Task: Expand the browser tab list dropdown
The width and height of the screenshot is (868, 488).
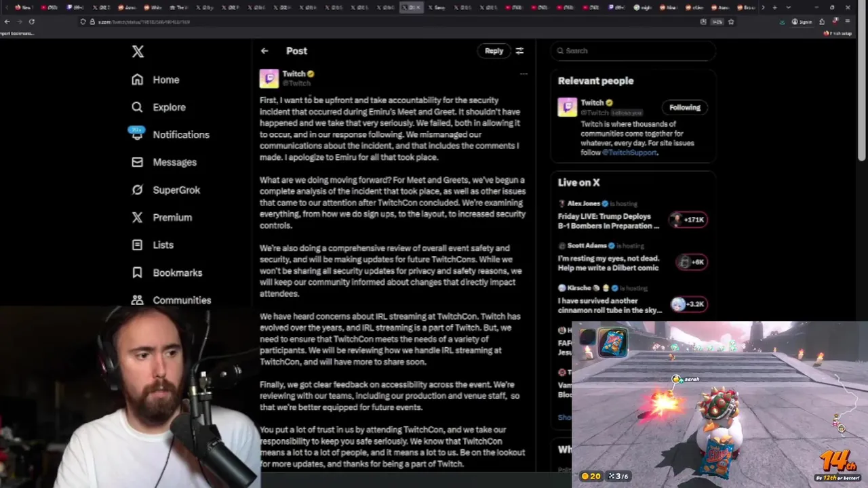Action: pos(788,7)
